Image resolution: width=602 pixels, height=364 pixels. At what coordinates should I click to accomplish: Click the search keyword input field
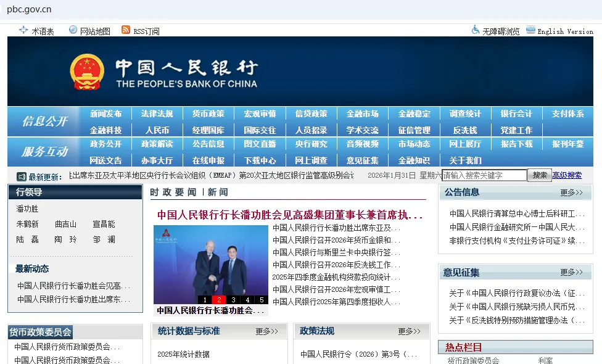(x=484, y=175)
